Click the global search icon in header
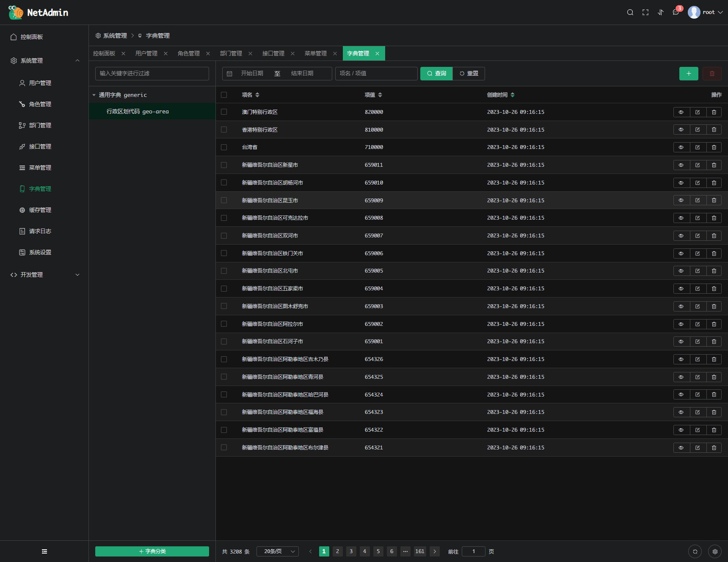728x562 pixels. click(x=630, y=12)
